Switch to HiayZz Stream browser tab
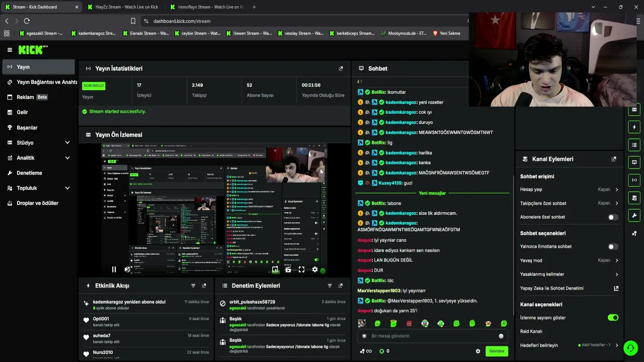 coord(123,7)
